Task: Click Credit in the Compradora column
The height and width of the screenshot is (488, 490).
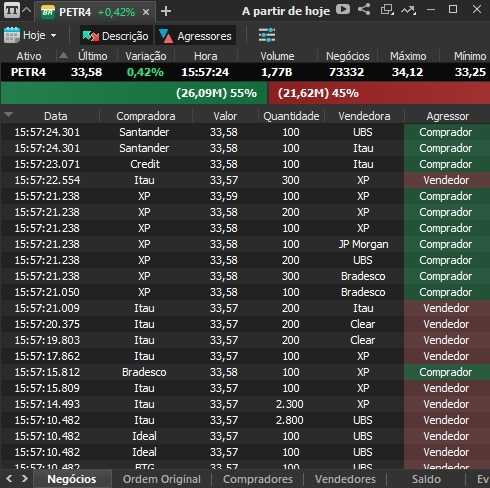Action: coord(145,164)
